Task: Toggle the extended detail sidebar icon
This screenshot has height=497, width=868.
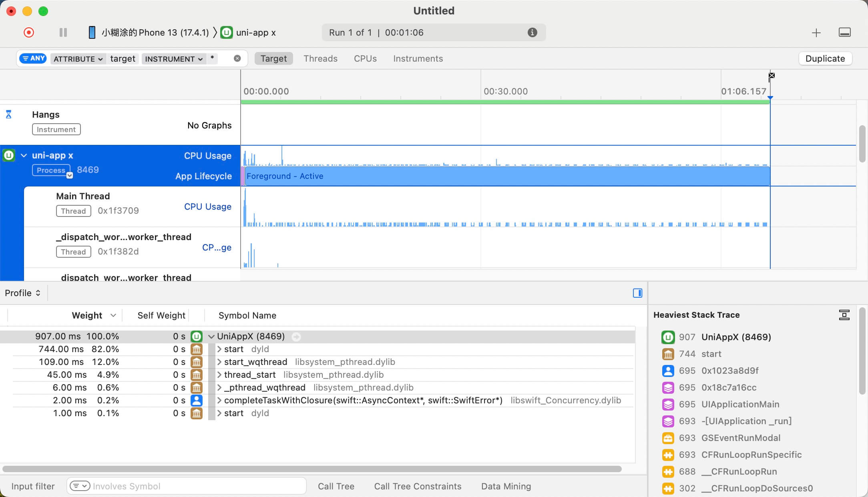Action: point(638,293)
